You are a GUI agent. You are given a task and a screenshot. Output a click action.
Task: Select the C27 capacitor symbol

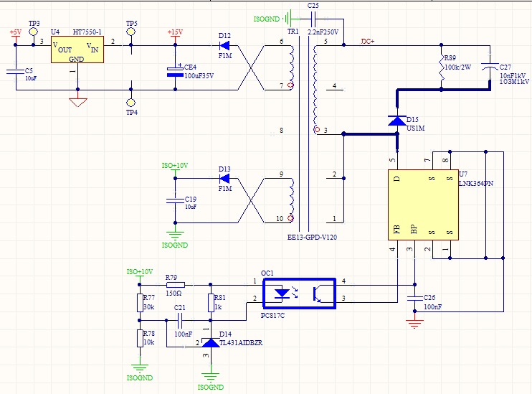490,66
